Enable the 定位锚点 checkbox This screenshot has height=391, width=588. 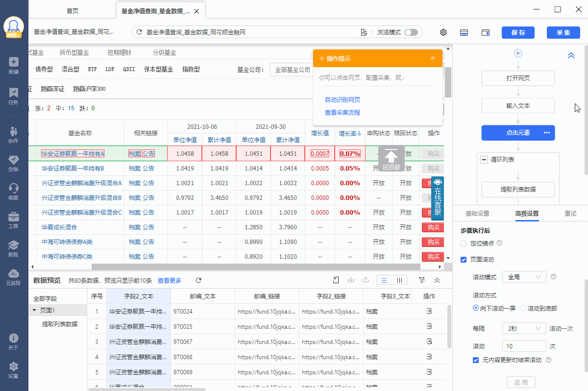(464, 243)
